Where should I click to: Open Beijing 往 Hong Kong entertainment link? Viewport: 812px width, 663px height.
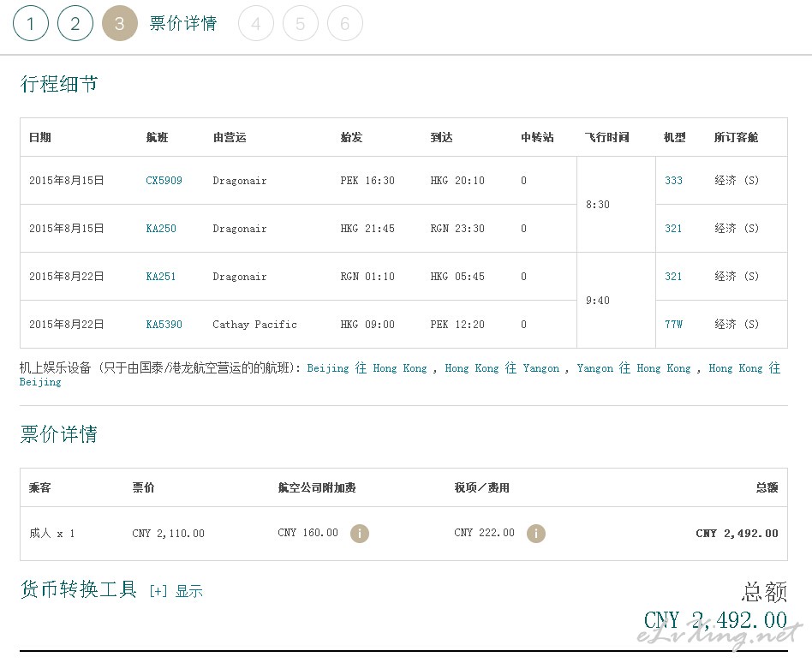tap(367, 368)
